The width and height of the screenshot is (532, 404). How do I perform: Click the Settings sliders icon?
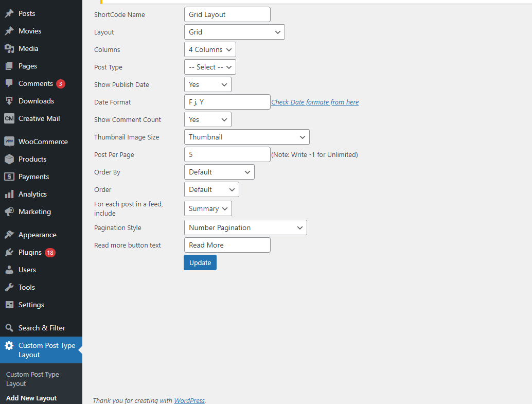tap(9, 305)
